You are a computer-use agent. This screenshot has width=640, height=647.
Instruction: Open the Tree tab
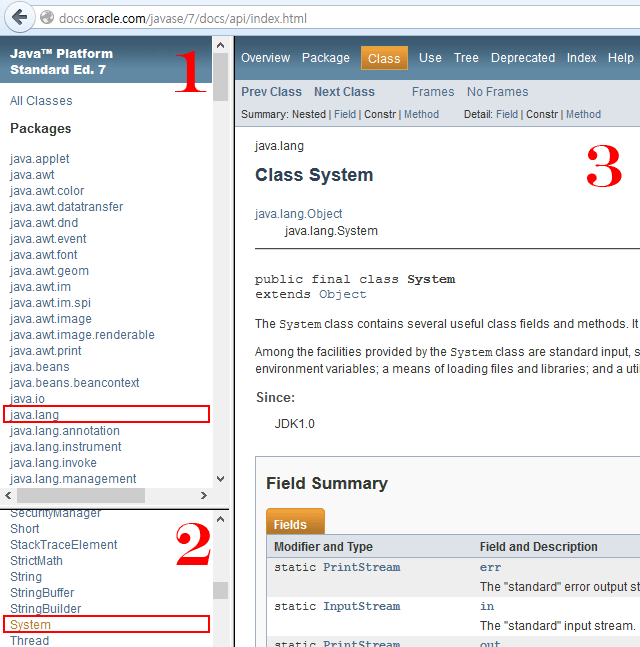tap(466, 58)
